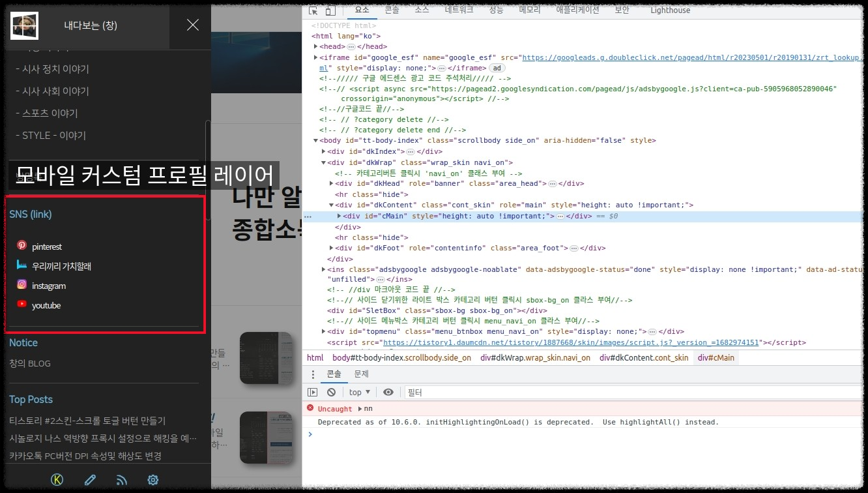Expand the Uncaught nn error arrow
Image resolution: width=868 pixels, height=493 pixels.
click(360, 408)
